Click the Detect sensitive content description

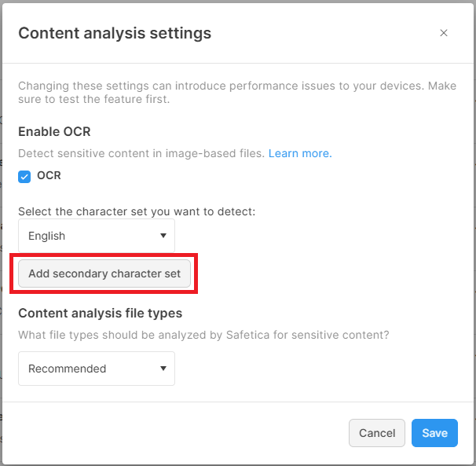tap(141, 153)
